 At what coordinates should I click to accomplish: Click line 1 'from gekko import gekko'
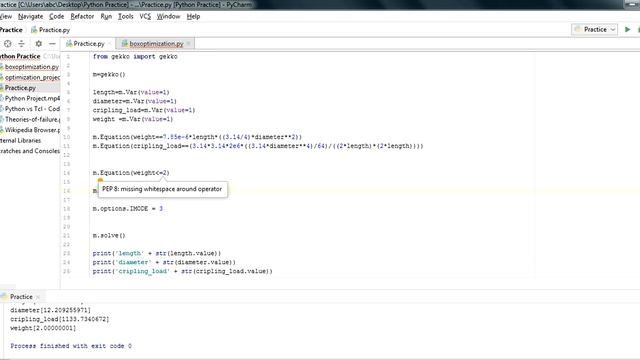pyautogui.click(x=135, y=57)
